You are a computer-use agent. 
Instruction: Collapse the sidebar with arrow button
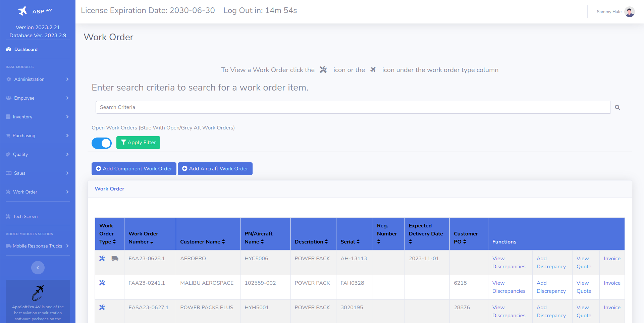[38, 268]
